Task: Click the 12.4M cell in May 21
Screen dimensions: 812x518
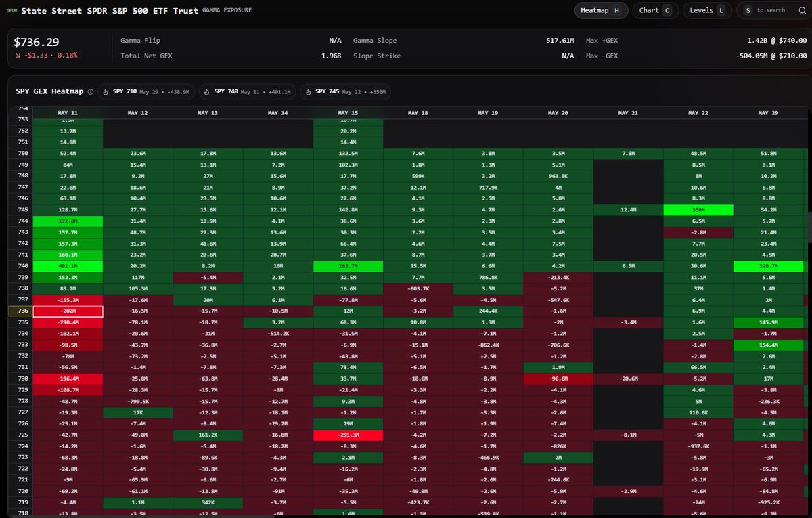Action: 628,209
